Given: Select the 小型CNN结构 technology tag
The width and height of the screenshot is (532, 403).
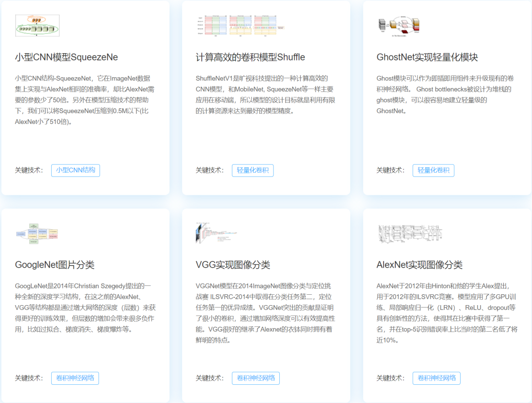Looking at the screenshot, I should point(75,170).
